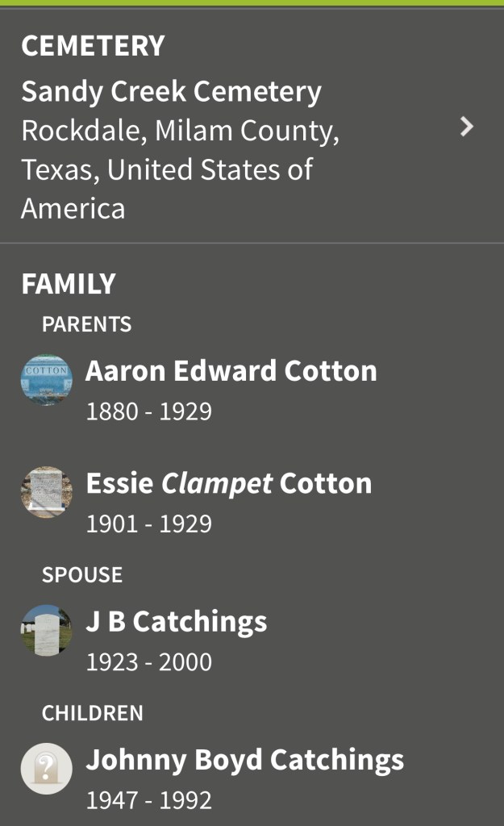The image size is (504, 826).
Task: Open Aaron Edward Cotton's gravestone thumbnail
Action: click(47, 380)
